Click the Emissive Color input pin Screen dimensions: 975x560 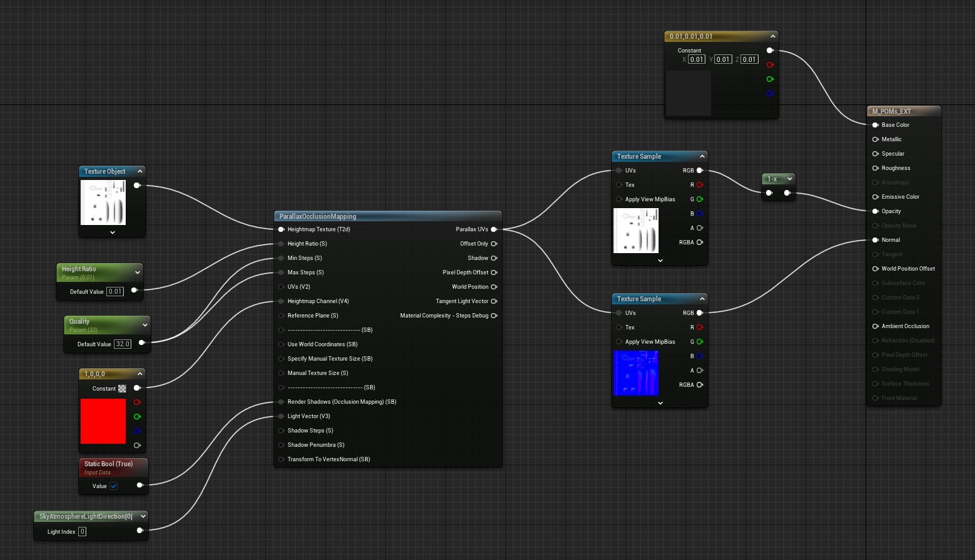[x=876, y=197]
